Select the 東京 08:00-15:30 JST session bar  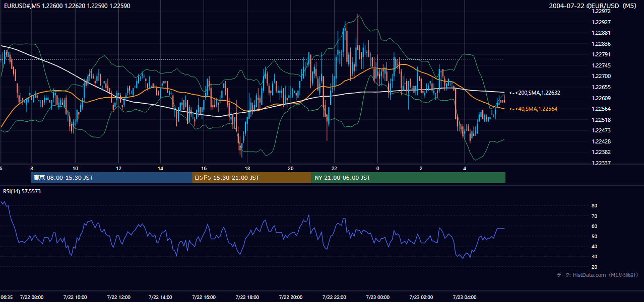111,178
